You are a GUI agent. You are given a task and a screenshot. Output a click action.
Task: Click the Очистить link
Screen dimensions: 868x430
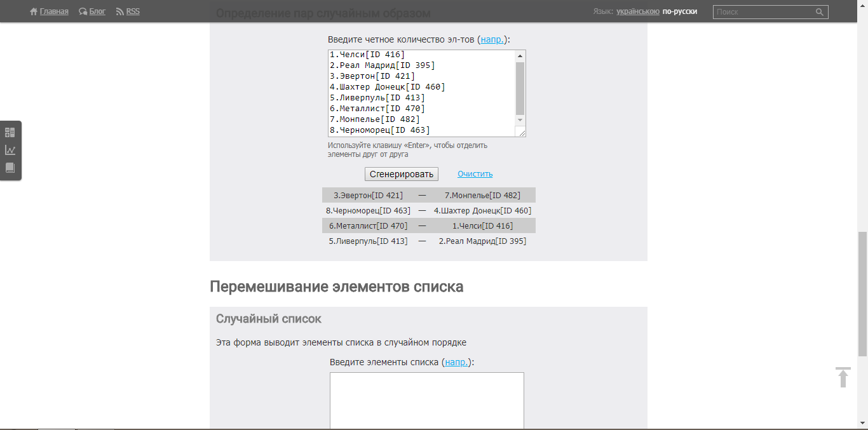point(475,174)
